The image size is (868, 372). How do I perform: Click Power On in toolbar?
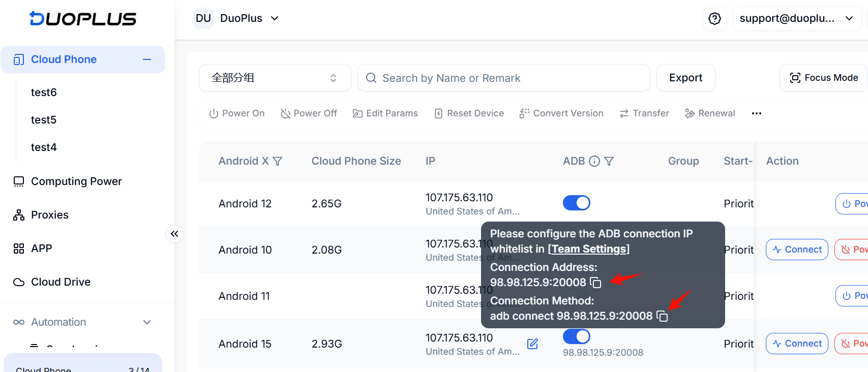pyautogui.click(x=237, y=113)
